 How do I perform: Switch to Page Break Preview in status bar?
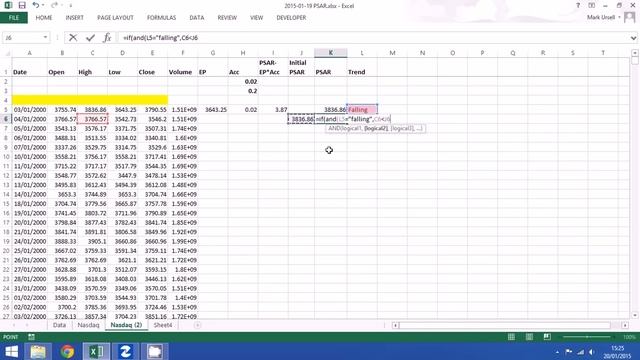547,337
